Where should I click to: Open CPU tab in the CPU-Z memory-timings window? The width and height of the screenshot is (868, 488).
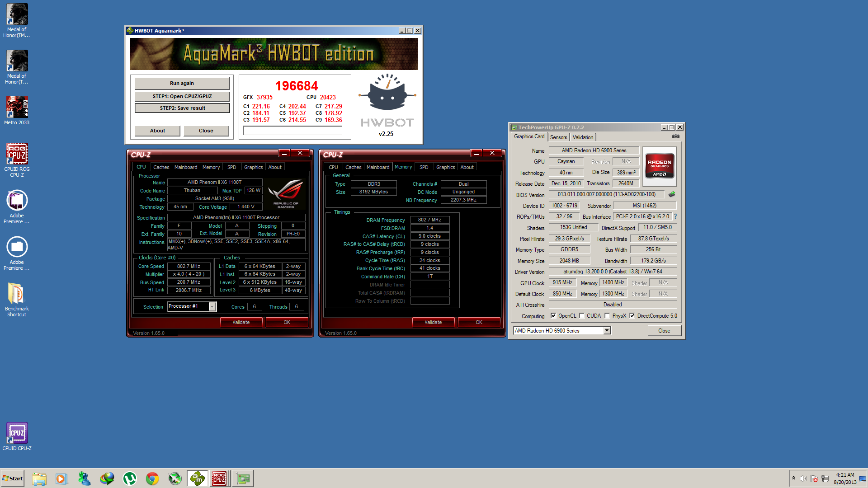pyautogui.click(x=333, y=167)
